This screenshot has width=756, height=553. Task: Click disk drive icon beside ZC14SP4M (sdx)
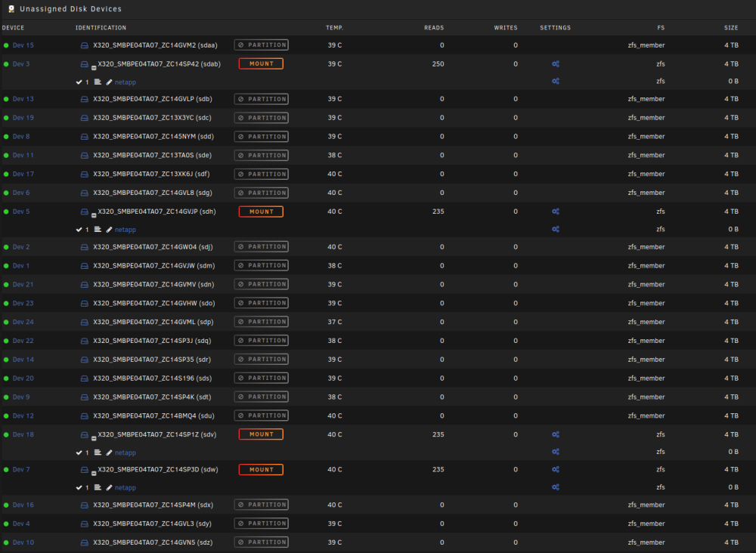85,505
